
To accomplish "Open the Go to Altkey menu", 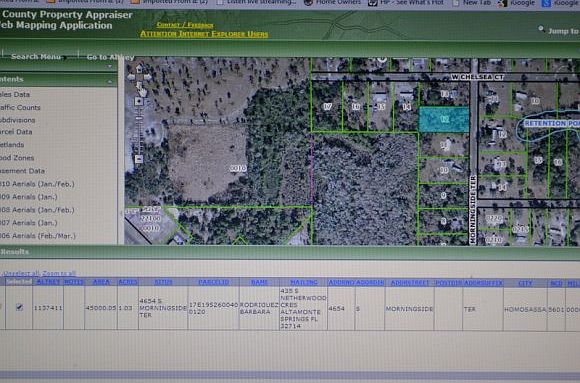I will click(110, 57).
